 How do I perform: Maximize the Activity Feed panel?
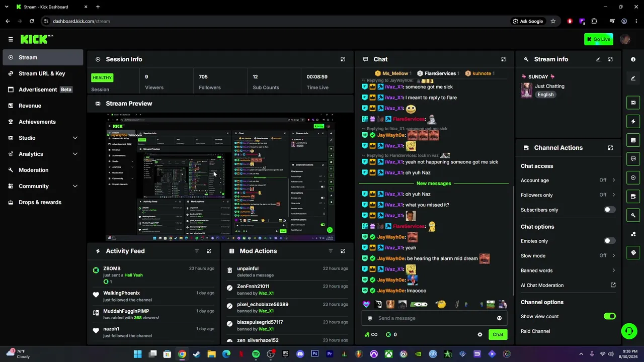click(x=209, y=251)
